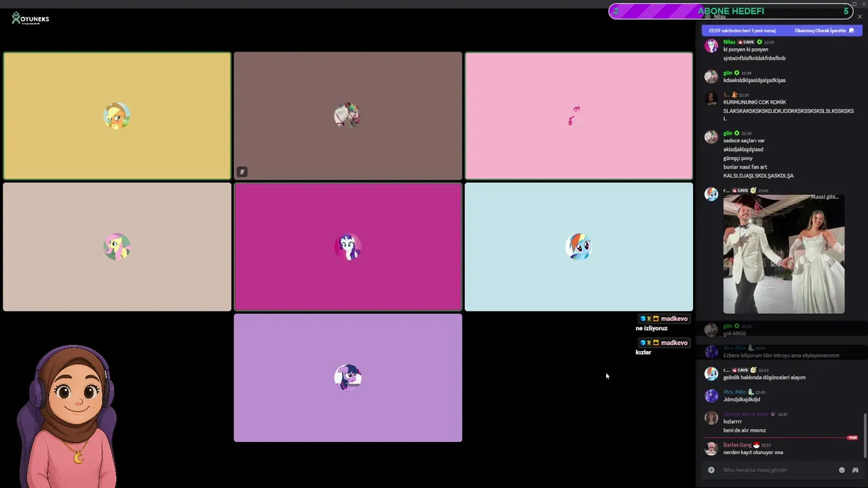The height and width of the screenshot is (488, 868).
Task: Click zeynep's avatar beside 'kızlarrrr' message
Action: click(x=711, y=418)
